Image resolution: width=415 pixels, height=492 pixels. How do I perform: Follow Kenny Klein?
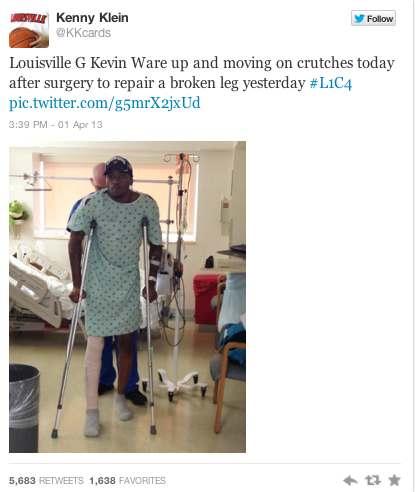[373, 18]
